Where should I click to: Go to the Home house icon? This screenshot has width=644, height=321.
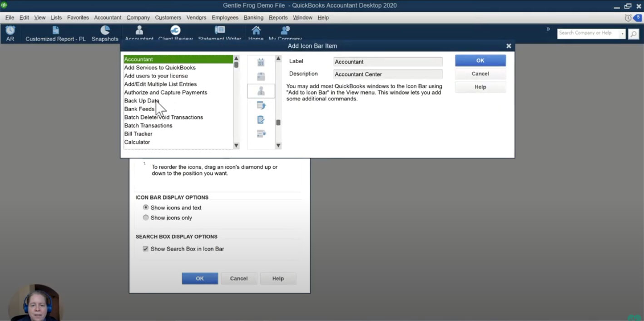pos(256,30)
